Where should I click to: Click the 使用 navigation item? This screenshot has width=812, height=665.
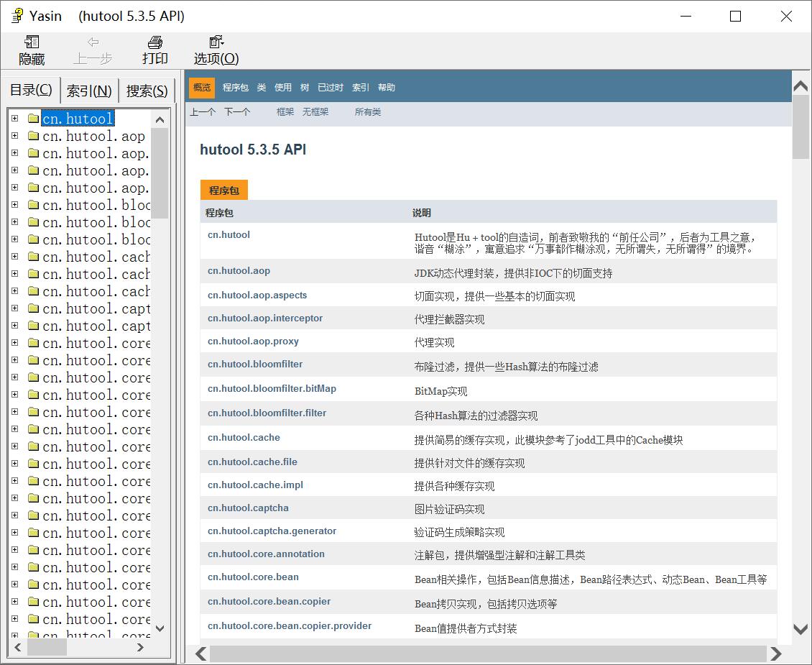[282, 88]
